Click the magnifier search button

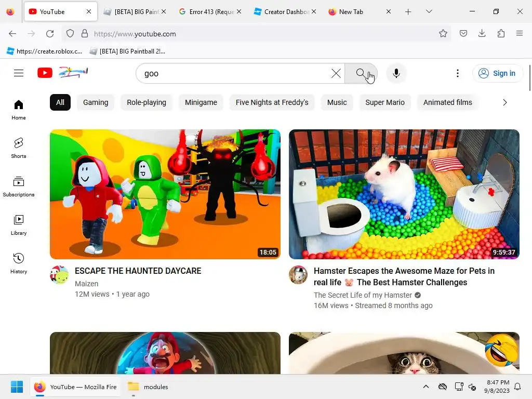coord(361,73)
